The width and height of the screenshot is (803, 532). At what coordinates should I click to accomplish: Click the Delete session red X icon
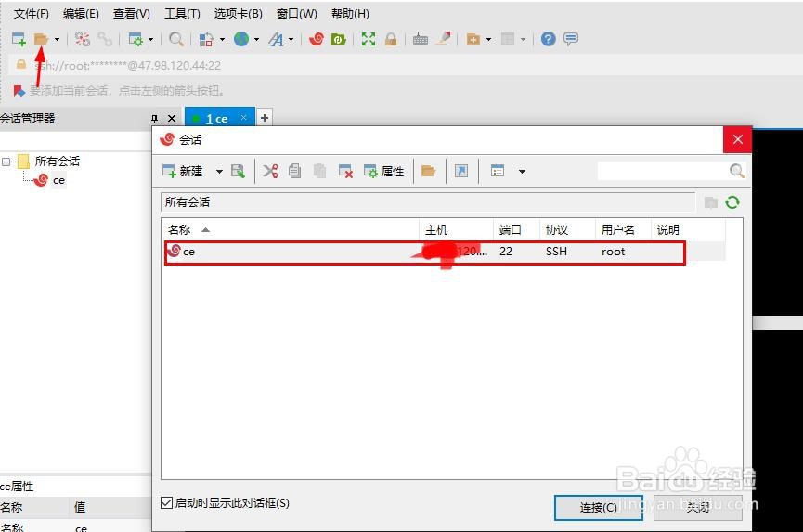[345, 171]
